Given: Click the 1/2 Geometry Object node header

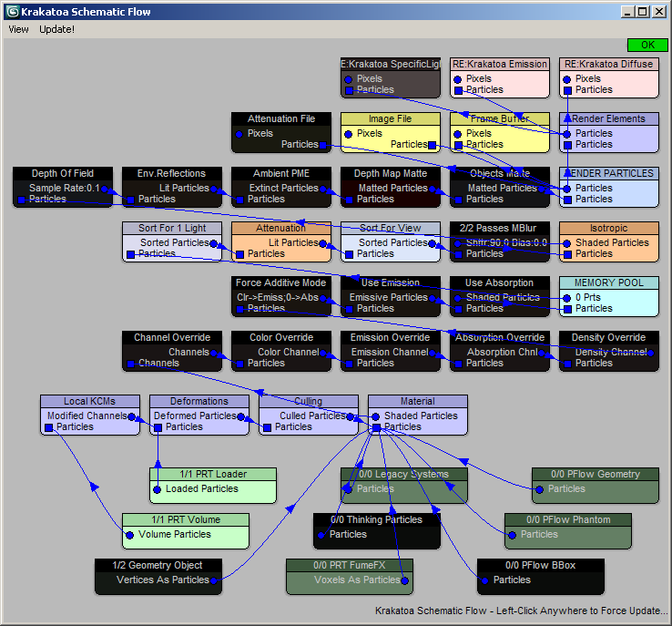Looking at the screenshot, I should (x=158, y=565).
